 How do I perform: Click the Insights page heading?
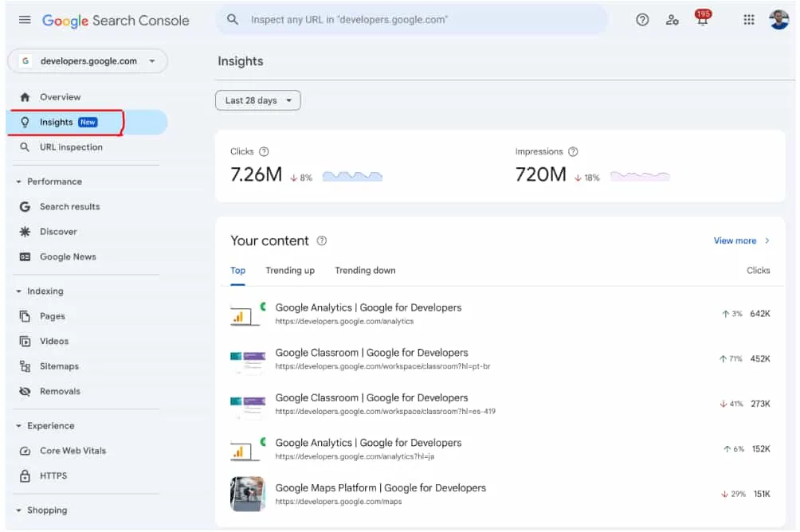click(x=241, y=61)
